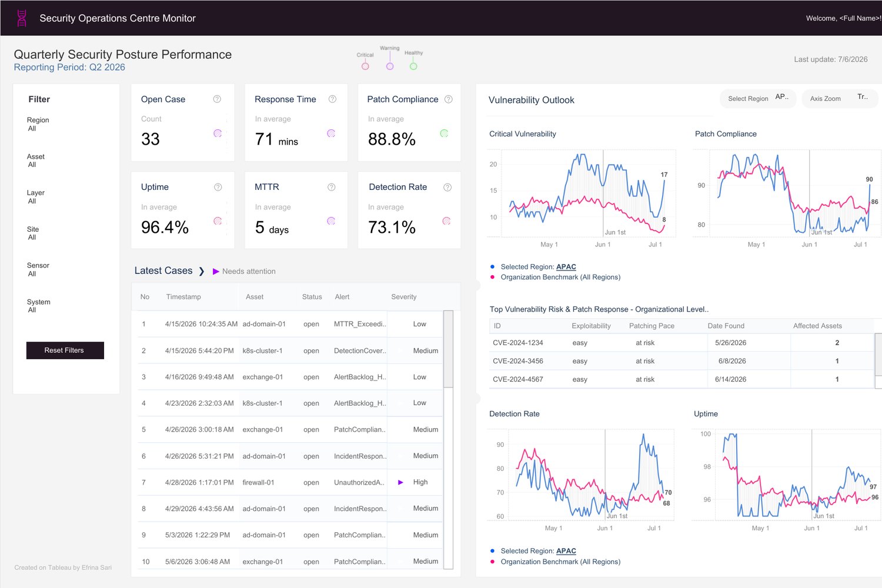This screenshot has width=882, height=588.
Task: Click APAC link under Detection Rate chart
Action: point(566,551)
